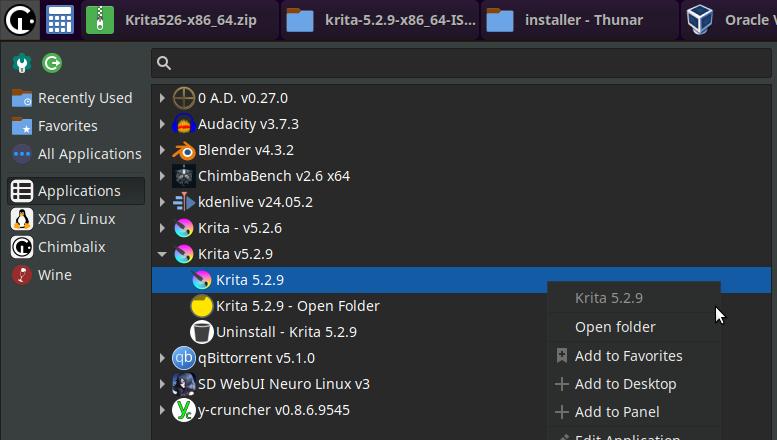Select Wine category

(x=76, y=275)
